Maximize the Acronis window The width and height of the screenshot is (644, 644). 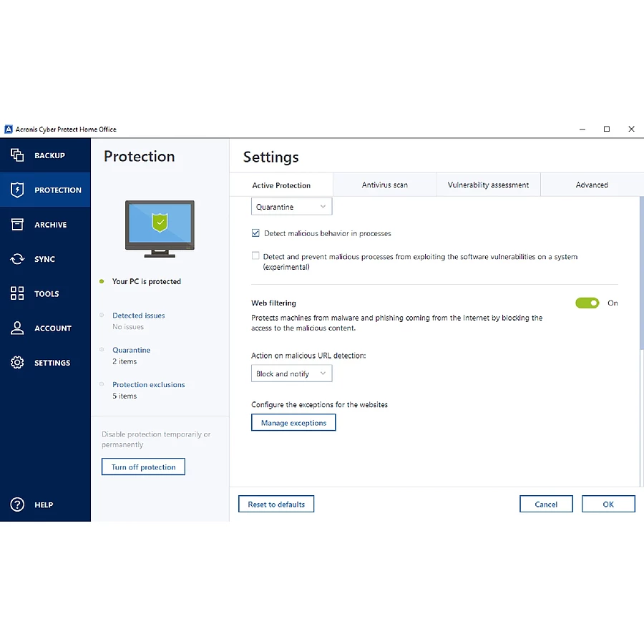[x=607, y=129]
